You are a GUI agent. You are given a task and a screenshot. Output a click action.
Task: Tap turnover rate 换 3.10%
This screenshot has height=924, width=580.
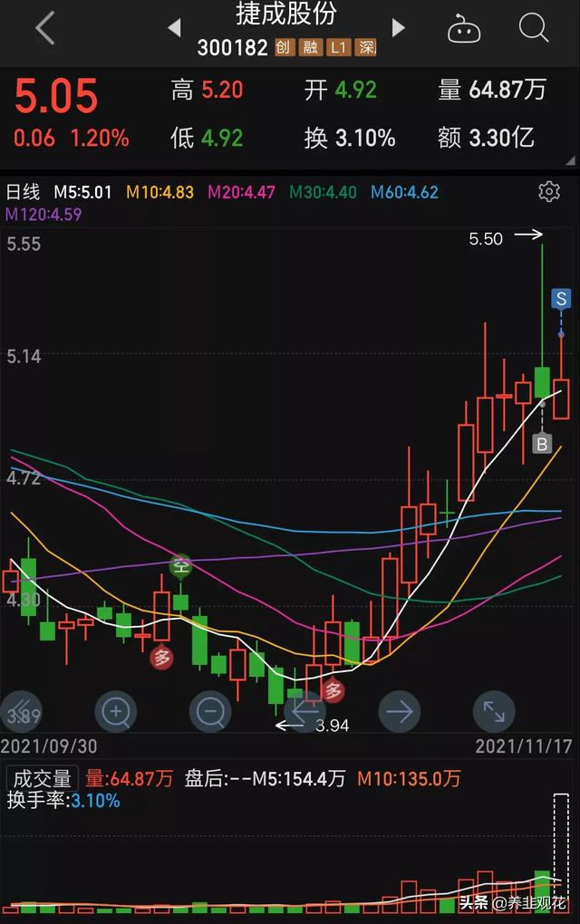(350, 139)
